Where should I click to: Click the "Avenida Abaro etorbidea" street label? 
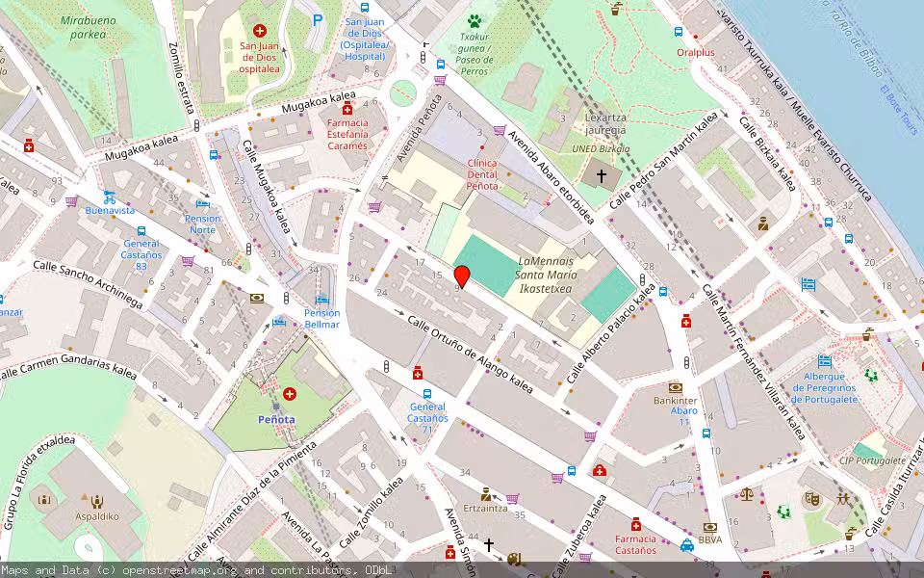pos(551,177)
